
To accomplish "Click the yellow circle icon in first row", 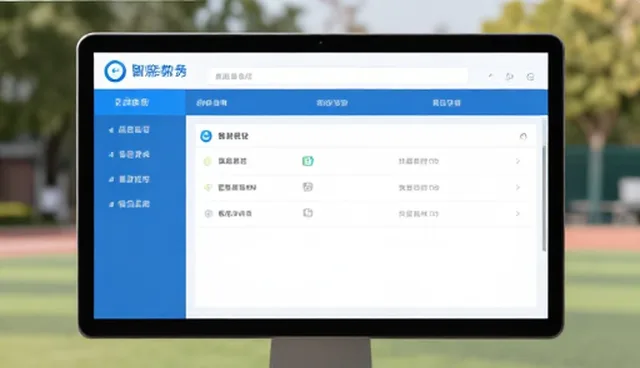I will 207,161.
